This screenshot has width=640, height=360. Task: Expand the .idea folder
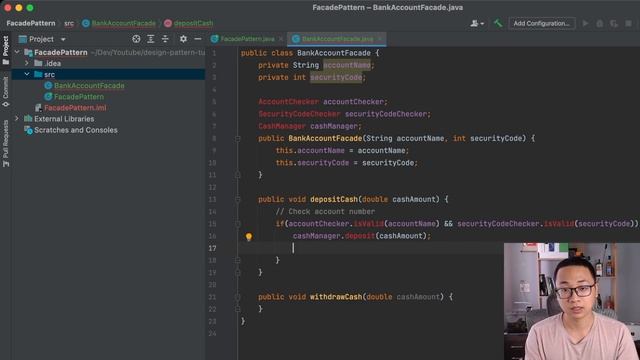pos(27,63)
